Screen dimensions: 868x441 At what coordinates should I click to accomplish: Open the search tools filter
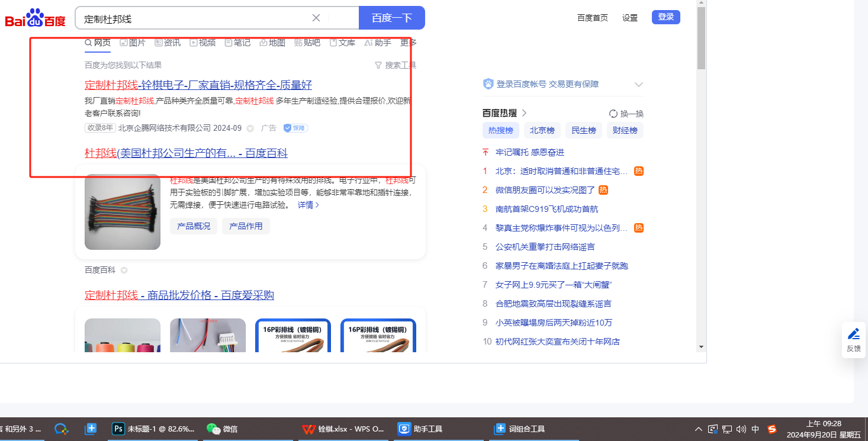[396, 65]
